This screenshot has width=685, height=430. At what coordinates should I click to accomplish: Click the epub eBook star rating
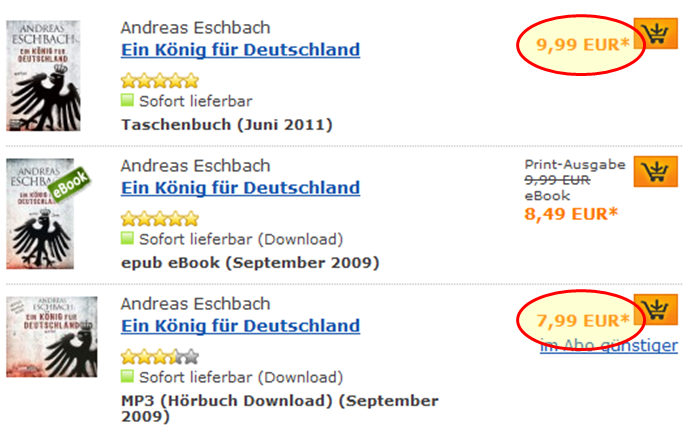click(x=159, y=218)
